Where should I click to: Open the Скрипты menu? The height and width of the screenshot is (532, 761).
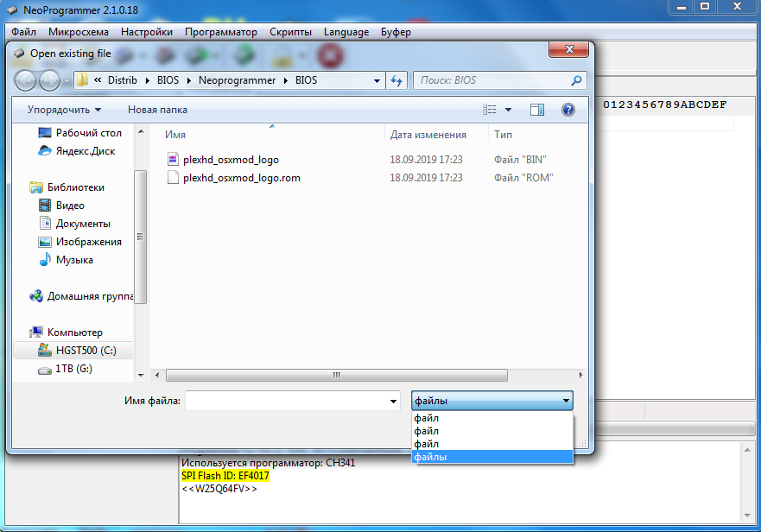(x=290, y=32)
